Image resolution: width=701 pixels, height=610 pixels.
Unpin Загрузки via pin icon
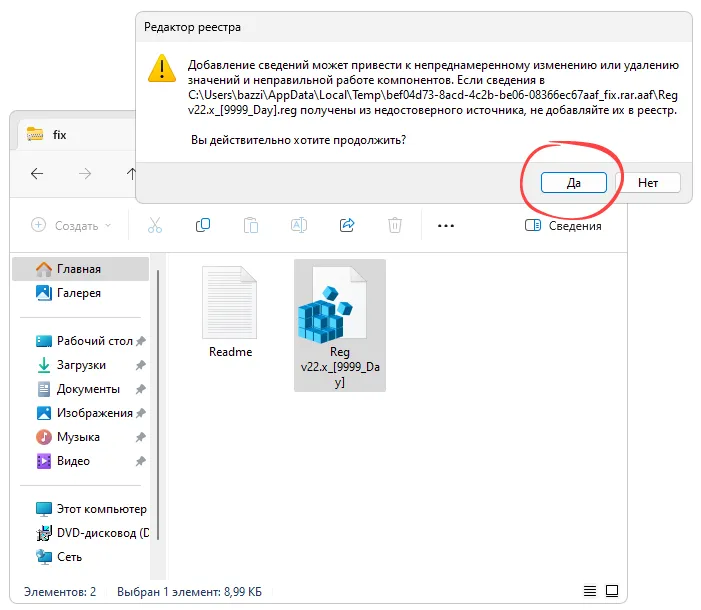[141, 365]
